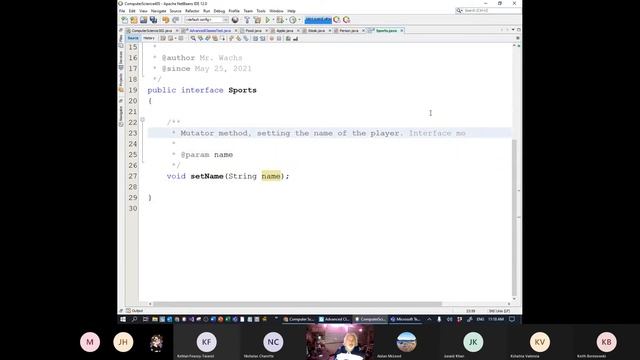Click the globe browser icon in toolbar
The height and width of the screenshot is (360, 640).
click(235, 20)
